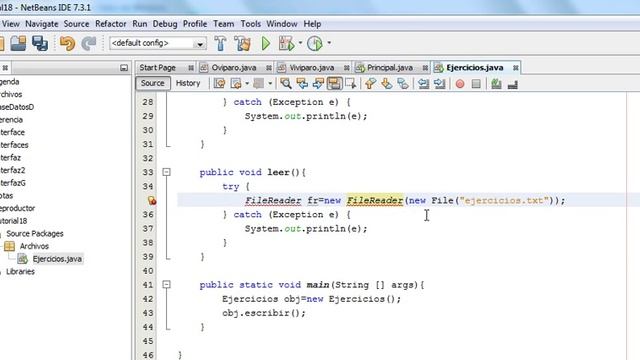Toggle Highlight Search in editor toolbar
Image resolution: width=640 pixels, height=360 pixels.
tap(334, 84)
